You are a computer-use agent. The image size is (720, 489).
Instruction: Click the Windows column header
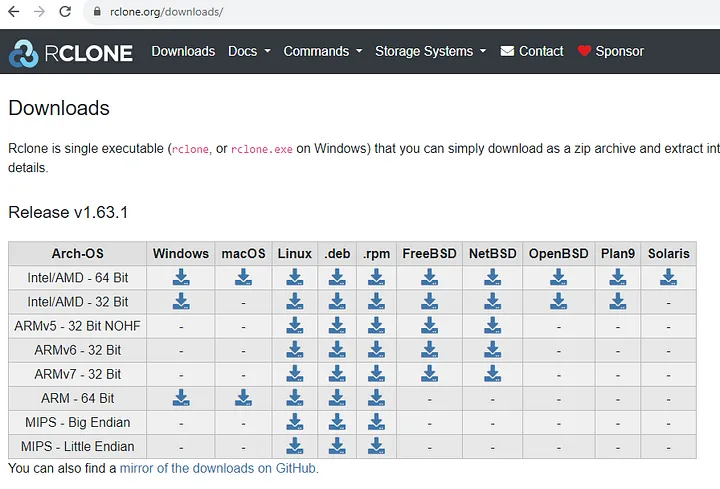(x=181, y=253)
